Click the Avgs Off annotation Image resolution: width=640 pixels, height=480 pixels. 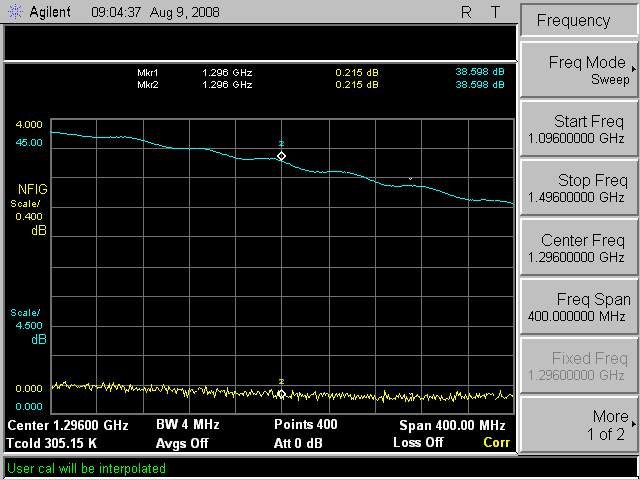coord(182,443)
